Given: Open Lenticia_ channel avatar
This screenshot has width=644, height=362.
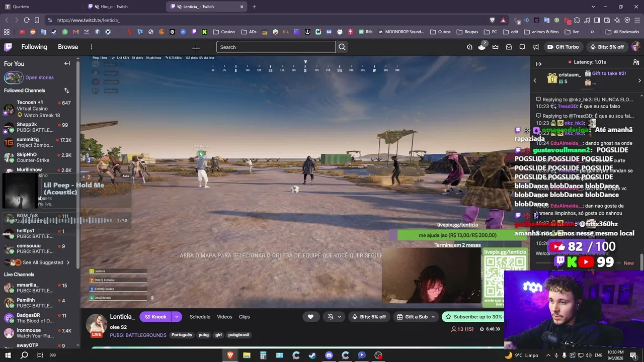Looking at the screenshot, I should click(x=97, y=325).
